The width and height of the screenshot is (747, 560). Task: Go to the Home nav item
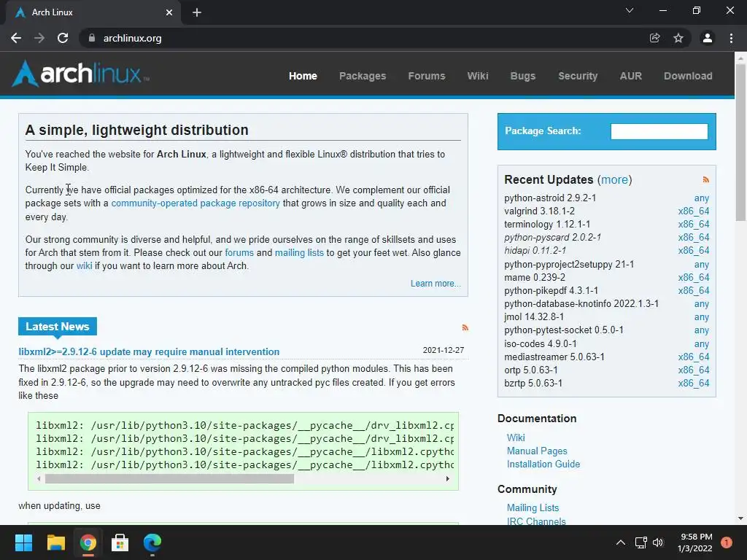tap(303, 76)
